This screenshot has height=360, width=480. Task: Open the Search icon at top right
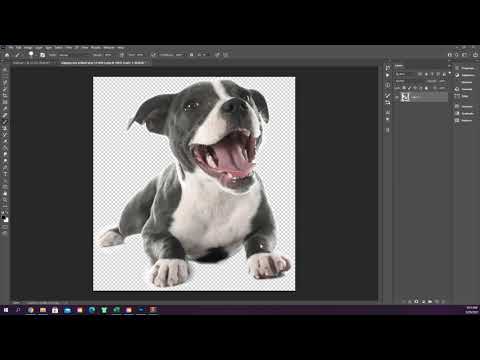pos(457,55)
